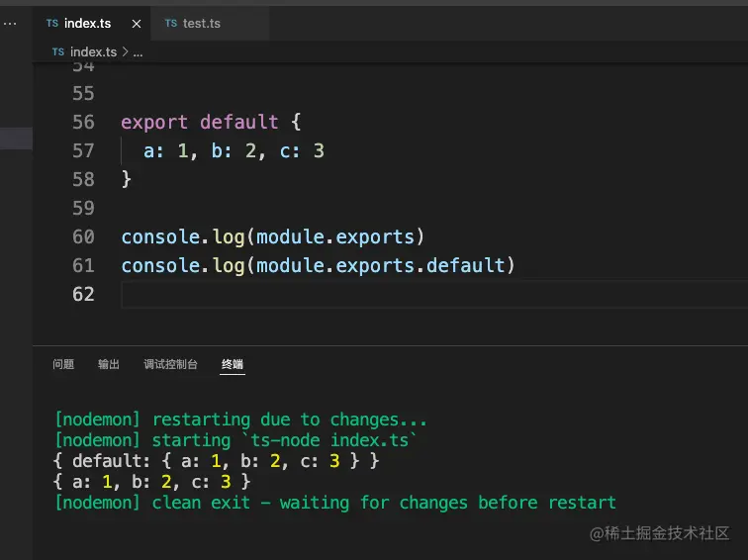Open the 输出 output panel tab
The image size is (748, 560).
click(109, 364)
